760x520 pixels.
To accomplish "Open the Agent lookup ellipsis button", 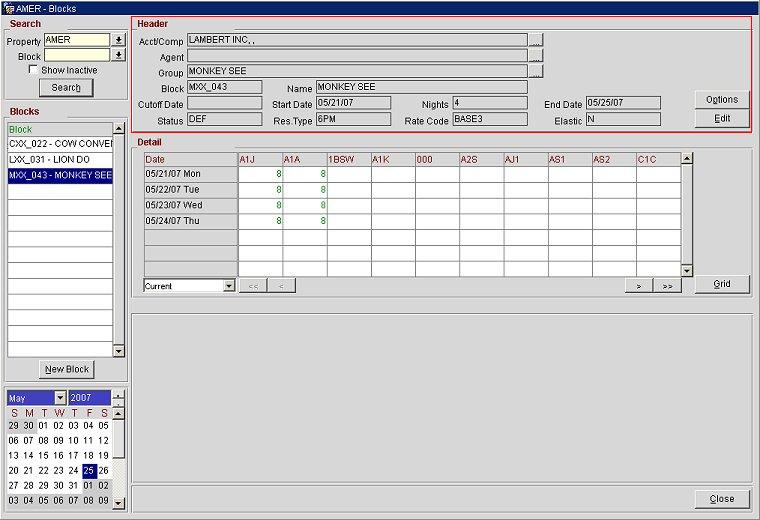I will point(536,57).
